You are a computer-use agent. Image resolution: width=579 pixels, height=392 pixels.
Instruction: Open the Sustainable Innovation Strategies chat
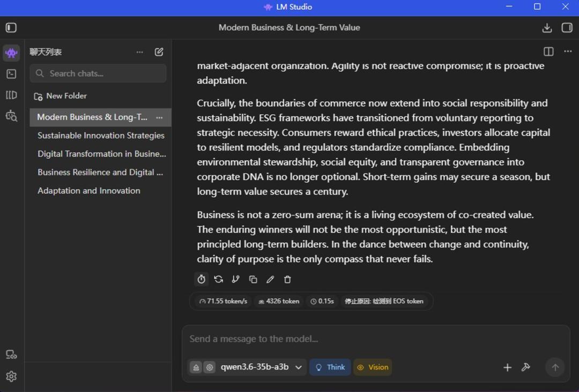(100, 136)
